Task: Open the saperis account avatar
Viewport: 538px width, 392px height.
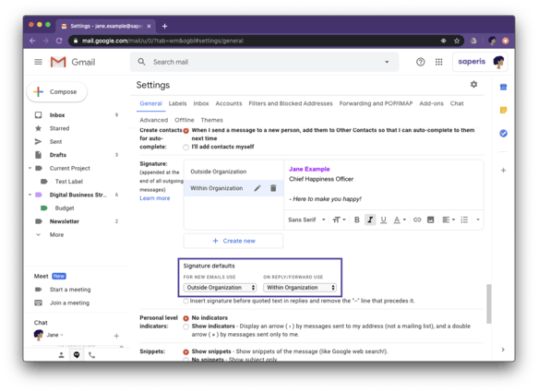Action: click(x=498, y=62)
